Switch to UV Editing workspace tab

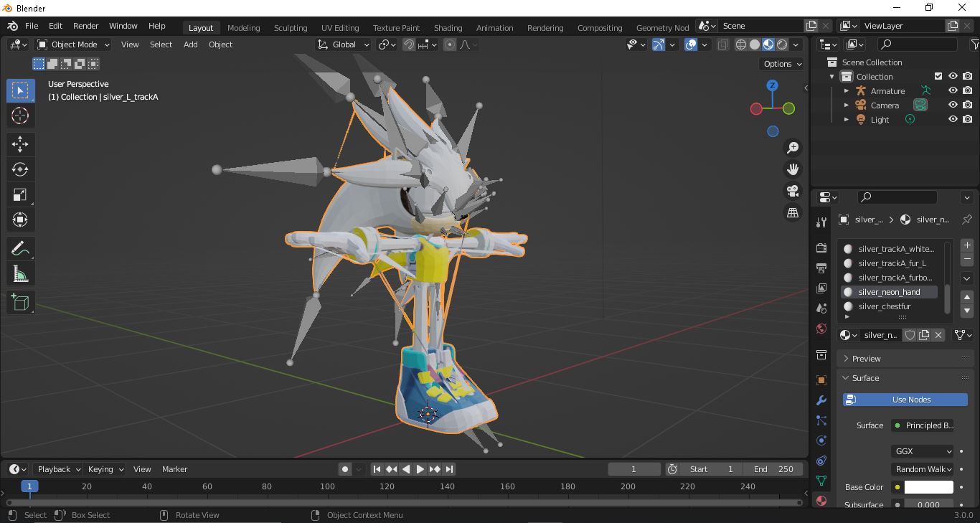(x=340, y=28)
